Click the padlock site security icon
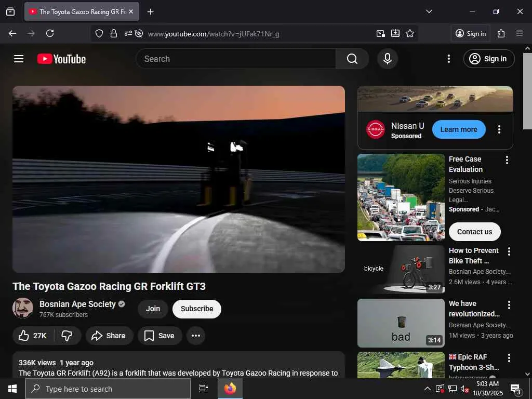The image size is (532, 399). [x=114, y=33]
